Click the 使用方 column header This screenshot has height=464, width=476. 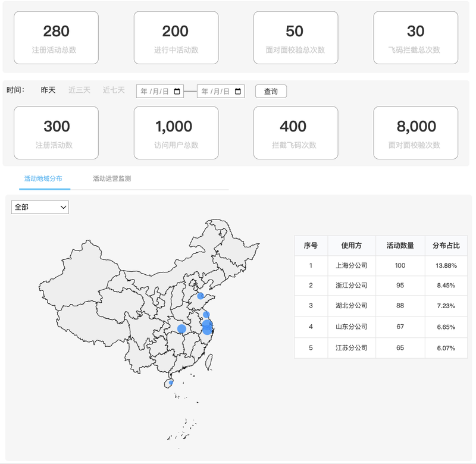(x=352, y=246)
